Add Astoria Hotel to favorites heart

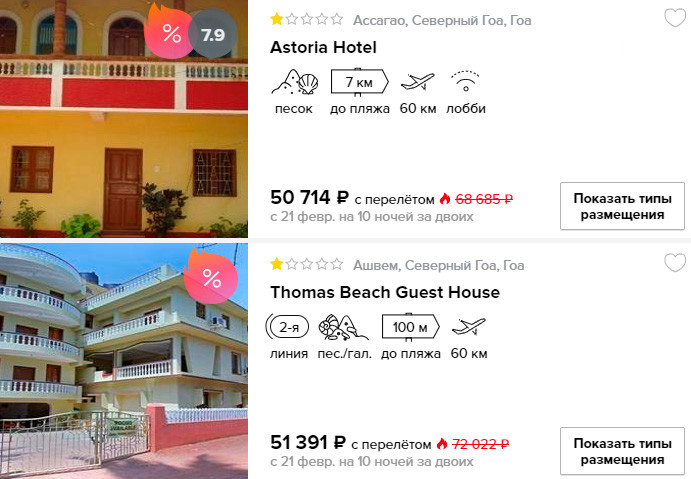[675, 19]
